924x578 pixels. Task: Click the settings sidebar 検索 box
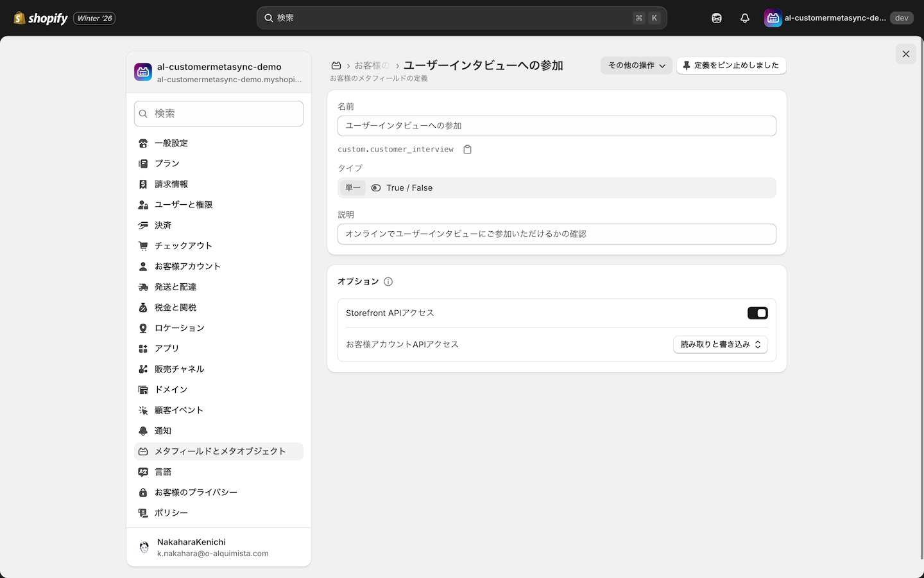click(219, 114)
